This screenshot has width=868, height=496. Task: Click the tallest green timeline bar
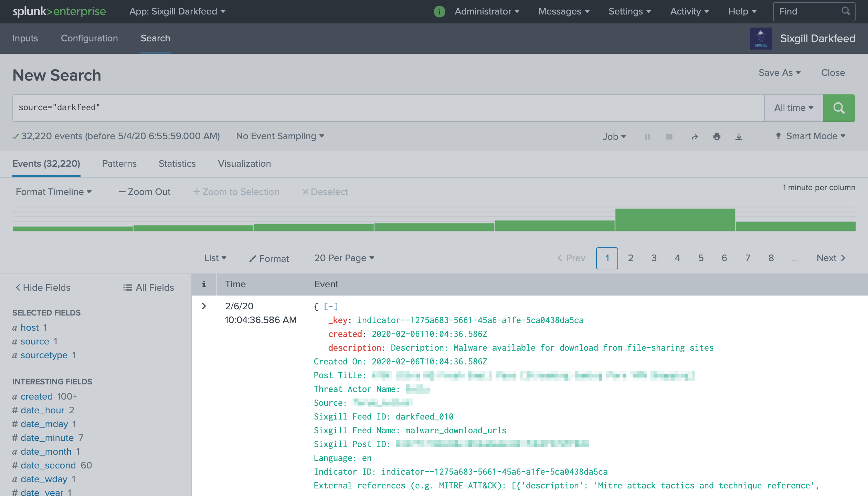[675, 219]
